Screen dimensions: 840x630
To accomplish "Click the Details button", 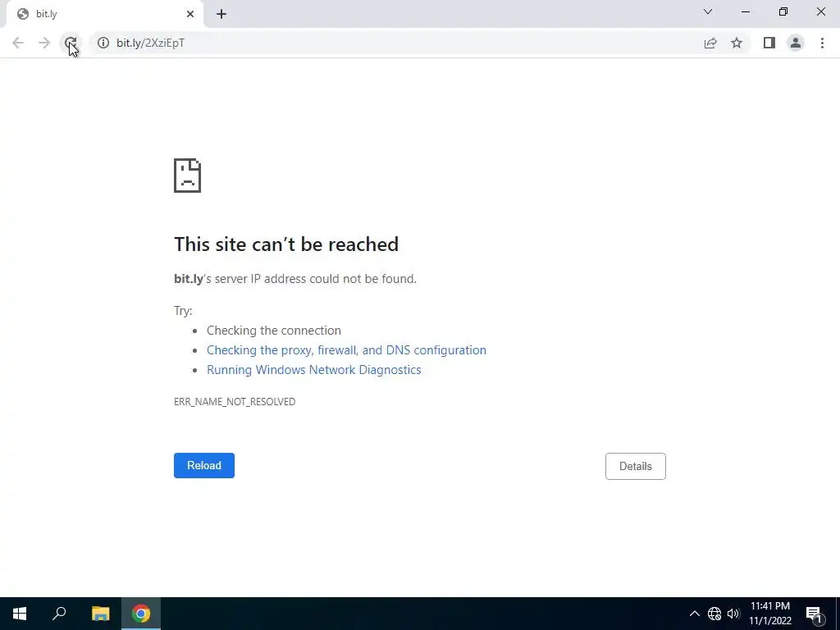I will pyautogui.click(x=636, y=466).
